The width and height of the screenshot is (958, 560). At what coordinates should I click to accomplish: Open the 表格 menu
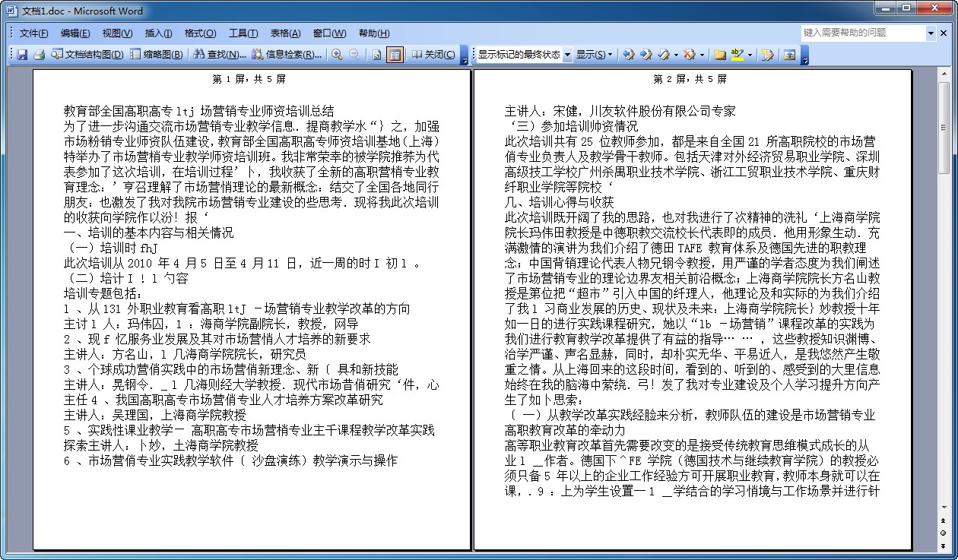285,33
